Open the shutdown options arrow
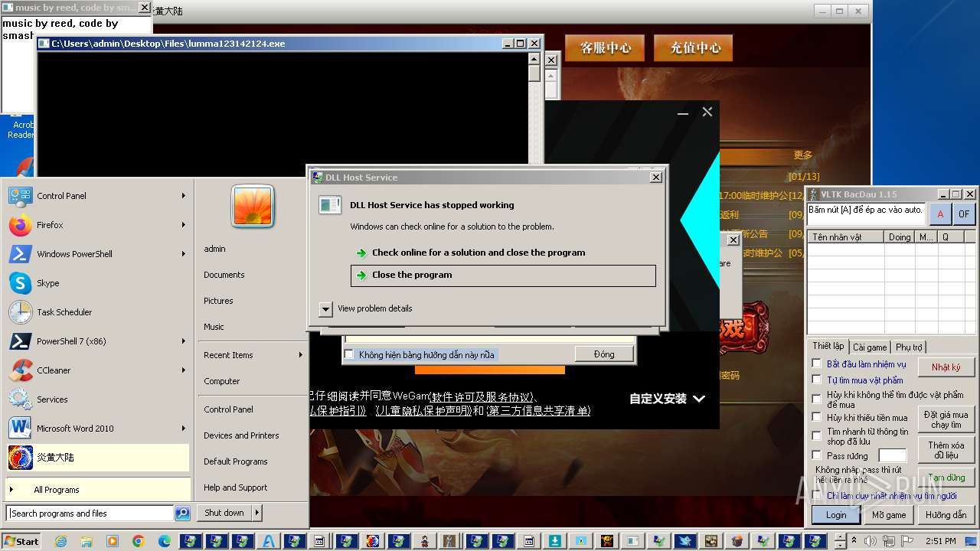Image resolution: width=980 pixels, height=551 pixels. tap(257, 513)
